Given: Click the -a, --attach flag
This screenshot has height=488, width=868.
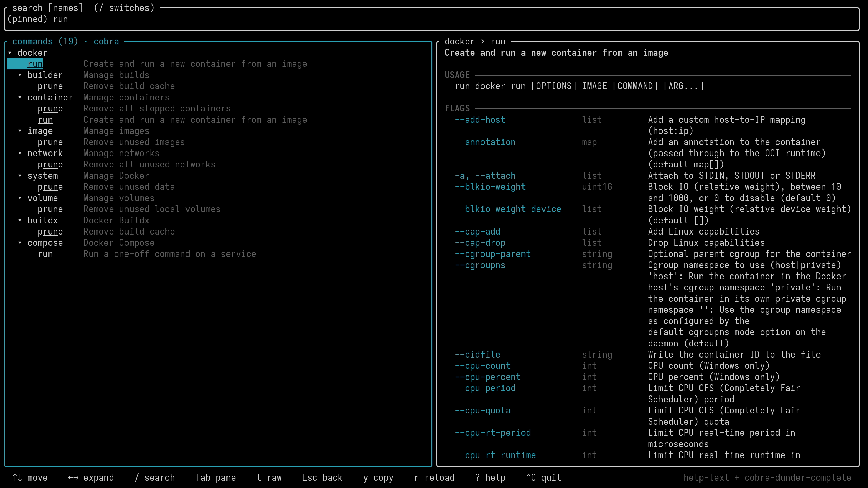Looking at the screenshot, I should pos(485,176).
